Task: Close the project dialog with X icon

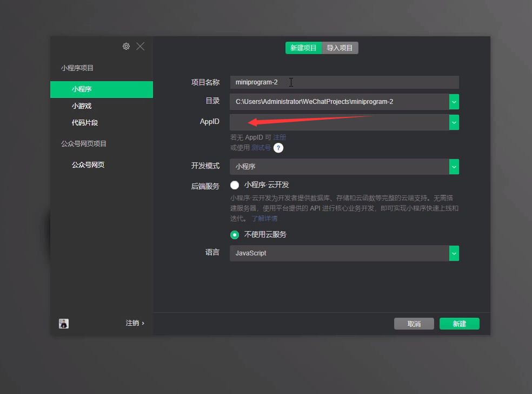Action: [x=141, y=47]
